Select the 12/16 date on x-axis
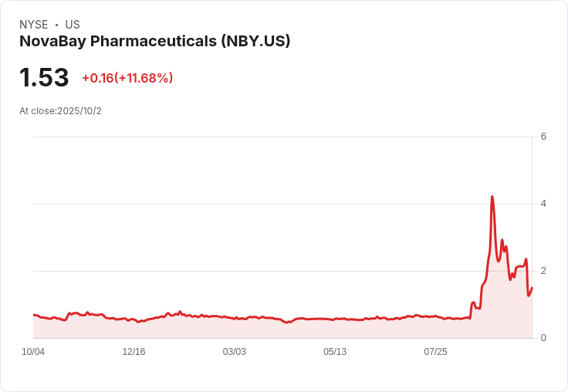The image size is (568, 392). point(134,352)
